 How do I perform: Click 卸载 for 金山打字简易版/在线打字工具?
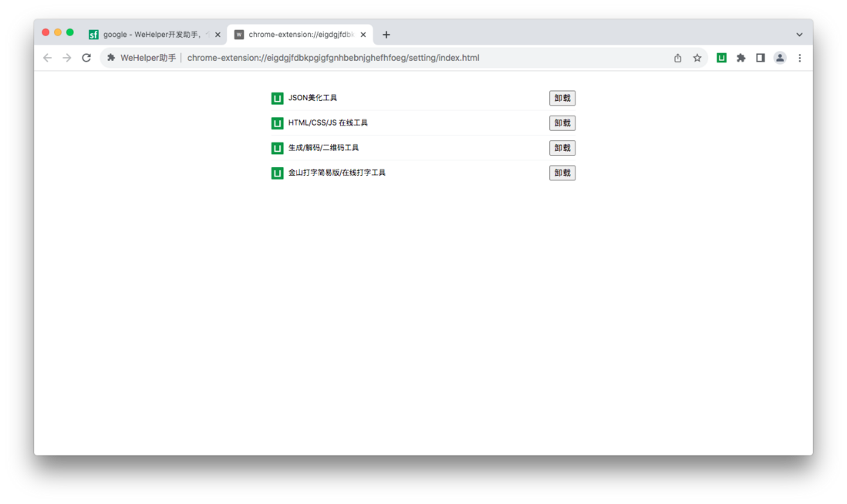click(x=562, y=173)
